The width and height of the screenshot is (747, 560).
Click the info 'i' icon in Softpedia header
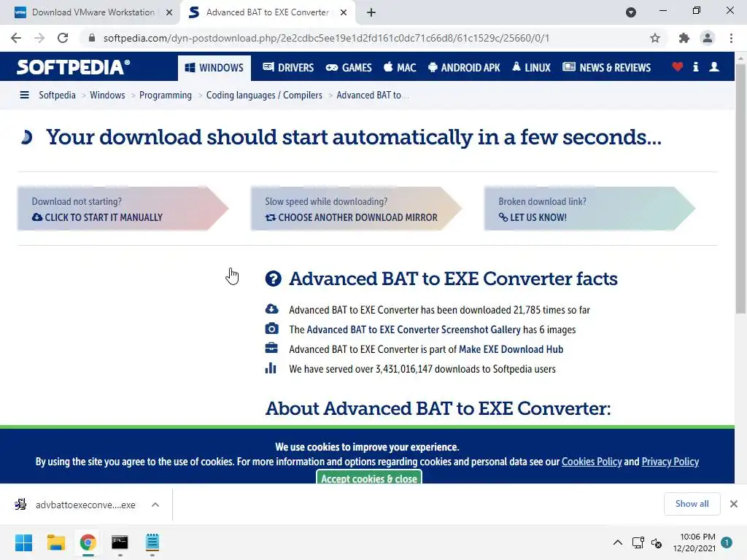tap(695, 66)
